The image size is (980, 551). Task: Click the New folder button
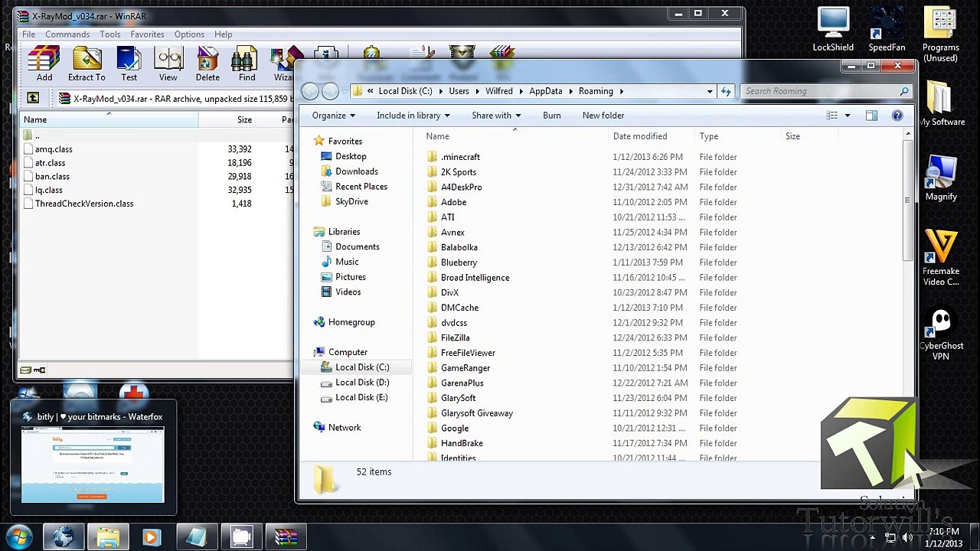[603, 116]
